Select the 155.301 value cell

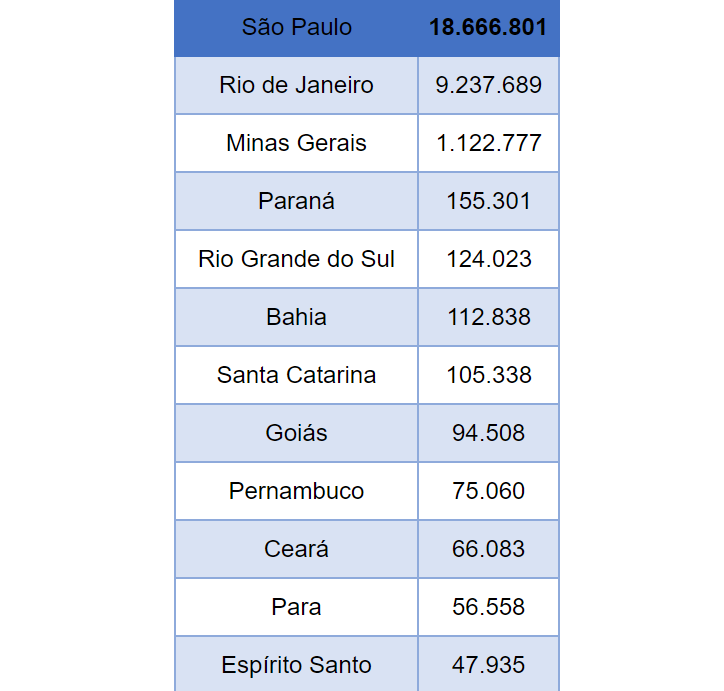pyautogui.click(x=488, y=201)
